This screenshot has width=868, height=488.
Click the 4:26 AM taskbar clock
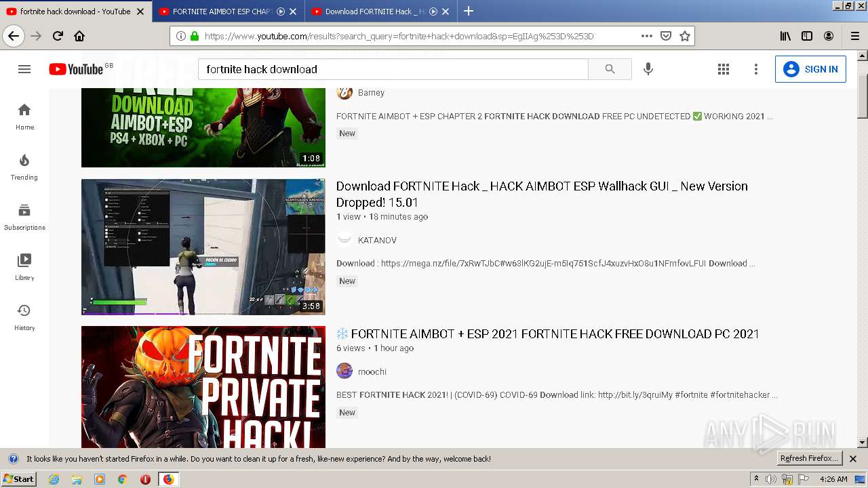[x=833, y=479]
